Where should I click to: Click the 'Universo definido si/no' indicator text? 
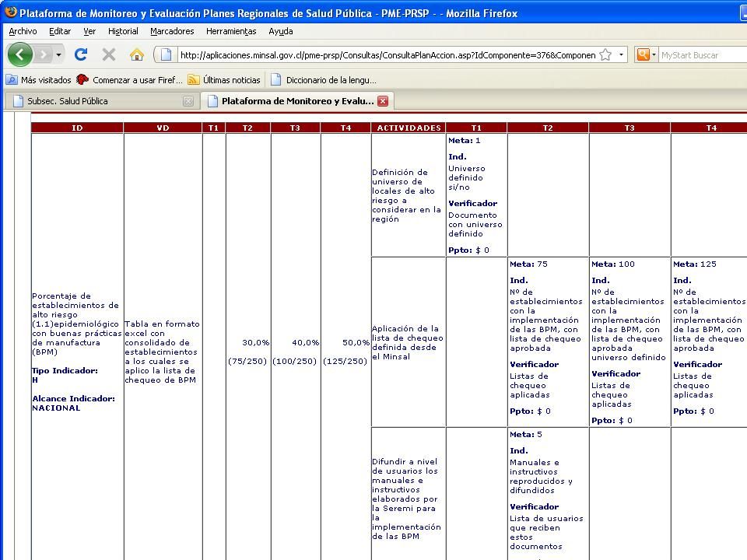click(466, 177)
